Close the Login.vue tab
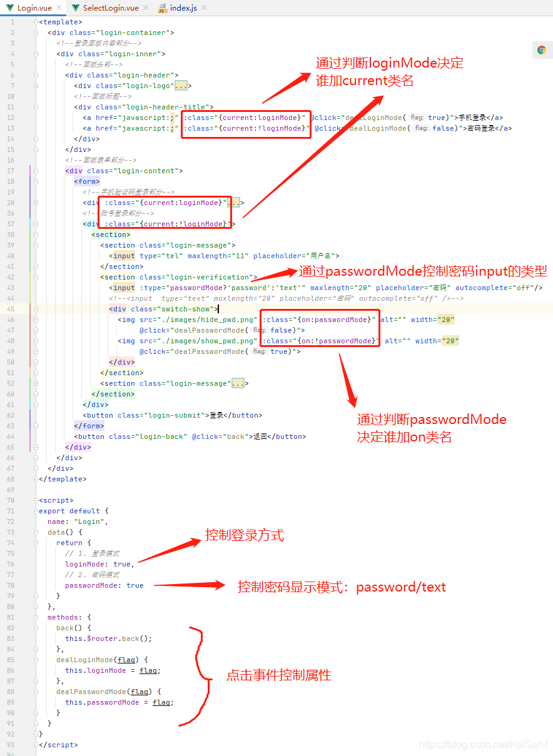This screenshot has width=553, height=756. tap(59, 8)
